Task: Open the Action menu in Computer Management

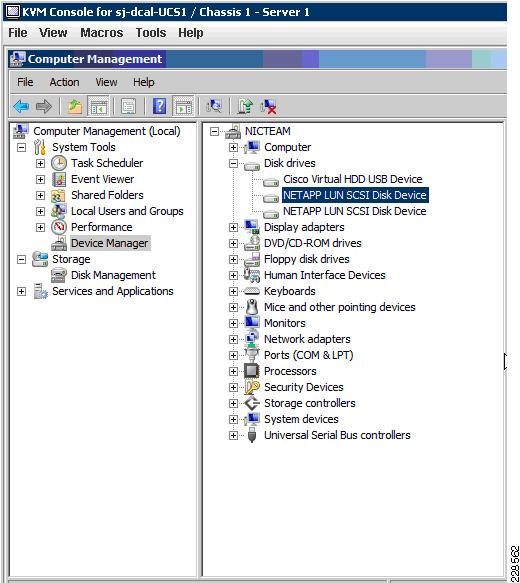Action: pyautogui.click(x=64, y=82)
